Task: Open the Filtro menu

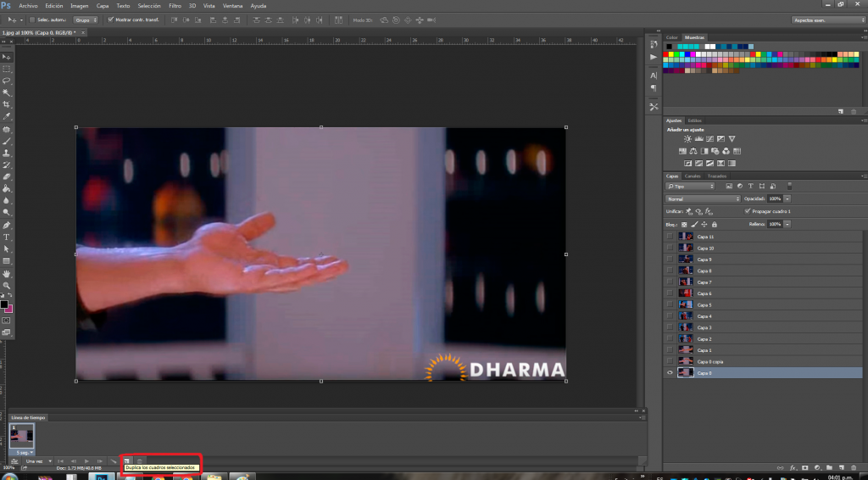Action: [x=175, y=6]
